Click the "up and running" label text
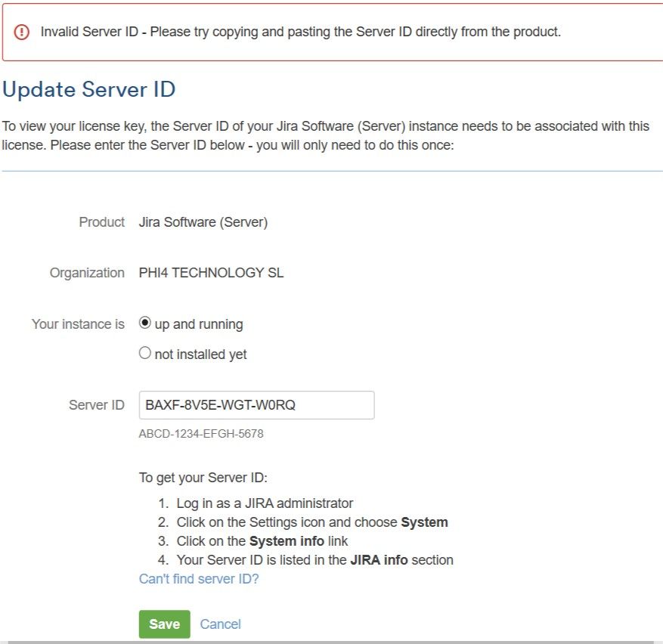The width and height of the screenshot is (663, 644). pyautogui.click(x=199, y=325)
